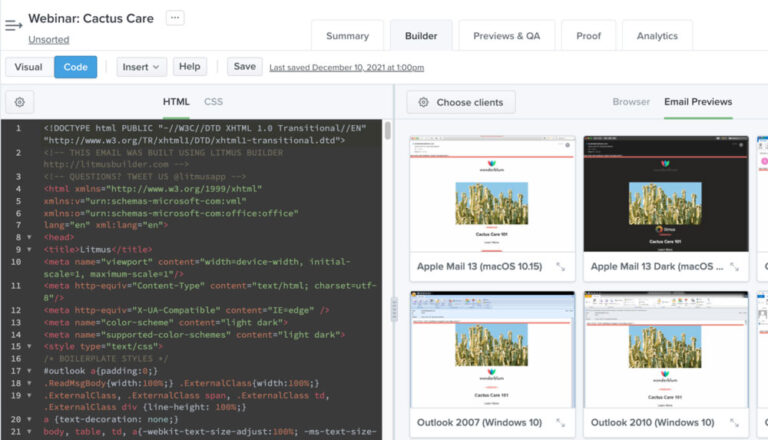Open Apple Mail 13 (macOS 10.15) thumbnail
The height and width of the screenshot is (440, 768).
pyautogui.click(x=492, y=194)
